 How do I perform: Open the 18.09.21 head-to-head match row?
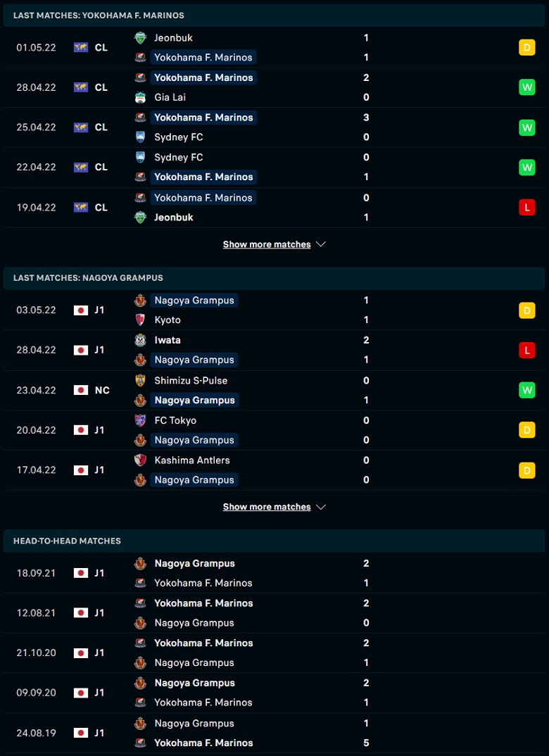[274, 573]
